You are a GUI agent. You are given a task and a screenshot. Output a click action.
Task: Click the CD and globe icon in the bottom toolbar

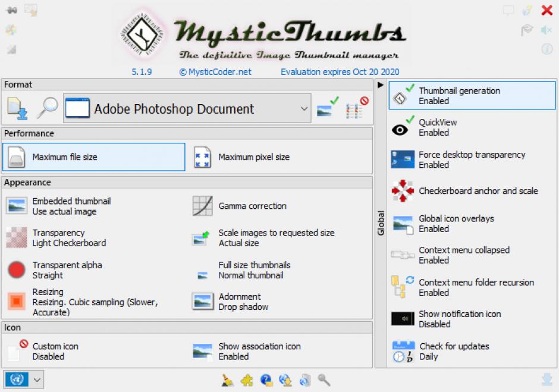305,380
